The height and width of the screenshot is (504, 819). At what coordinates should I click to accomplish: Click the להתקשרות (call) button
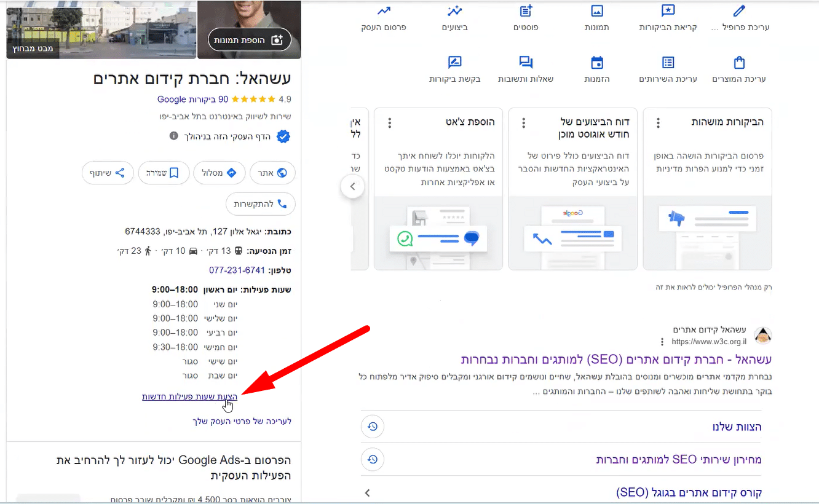click(261, 203)
